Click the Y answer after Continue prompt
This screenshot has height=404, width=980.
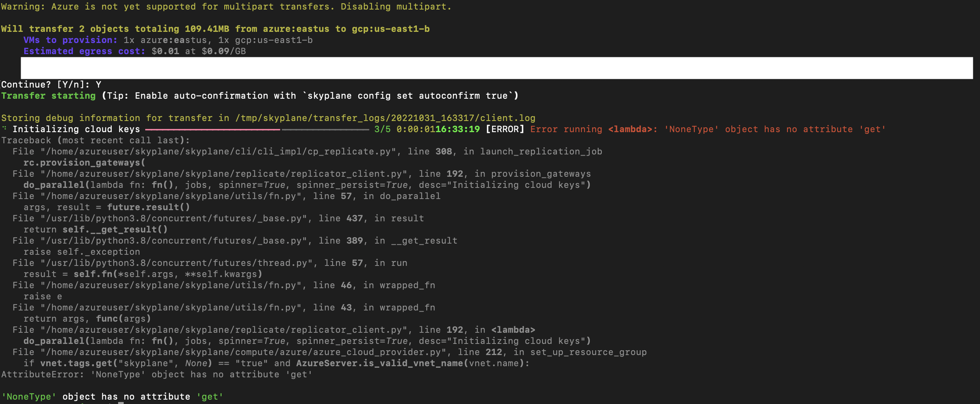click(x=97, y=84)
